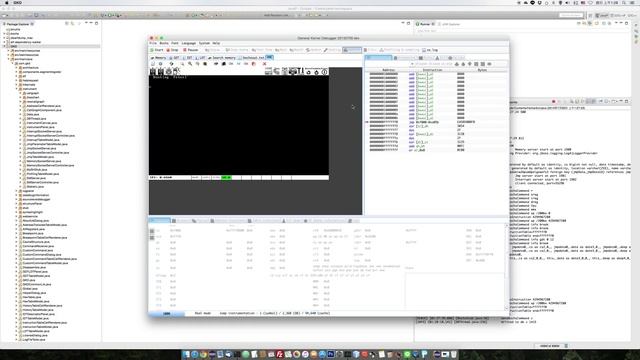Image resolution: width=640 pixels, height=360 pixels.
Task: Switch to the GDT tab
Action: (x=175, y=58)
